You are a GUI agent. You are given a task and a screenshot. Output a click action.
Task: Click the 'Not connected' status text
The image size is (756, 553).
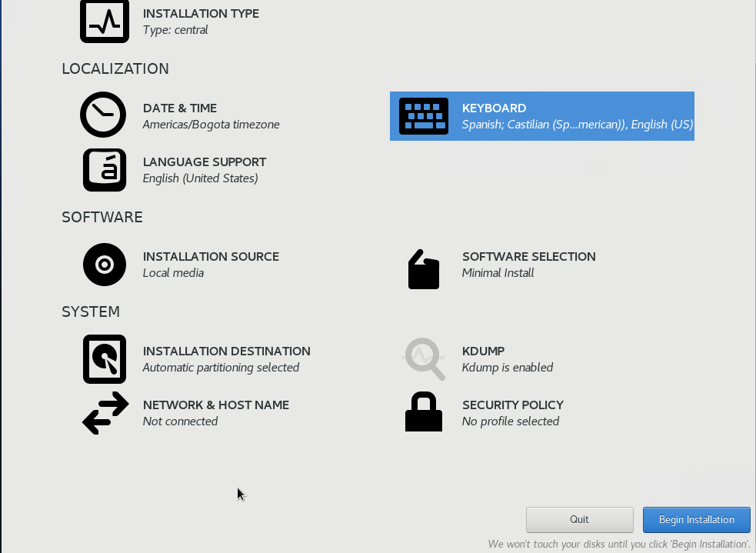180,421
